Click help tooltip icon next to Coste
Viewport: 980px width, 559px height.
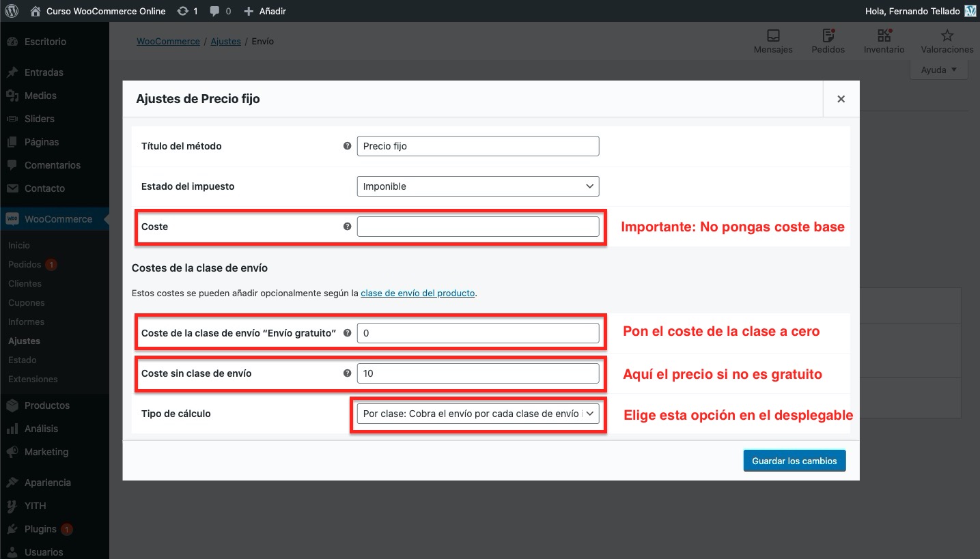point(347,227)
